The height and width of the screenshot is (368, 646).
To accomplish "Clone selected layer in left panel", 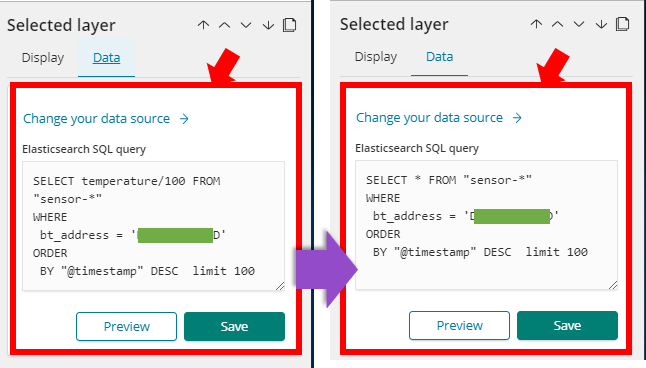I will (290, 25).
